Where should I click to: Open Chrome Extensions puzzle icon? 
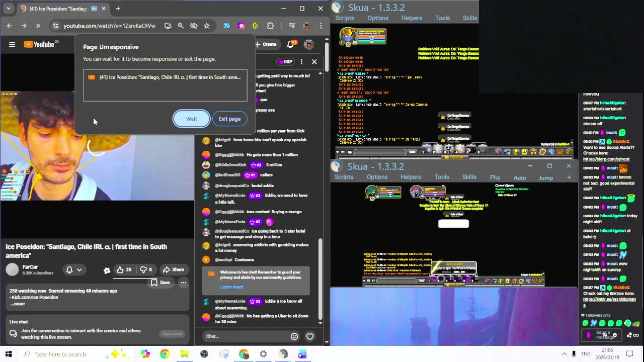coord(270,26)
